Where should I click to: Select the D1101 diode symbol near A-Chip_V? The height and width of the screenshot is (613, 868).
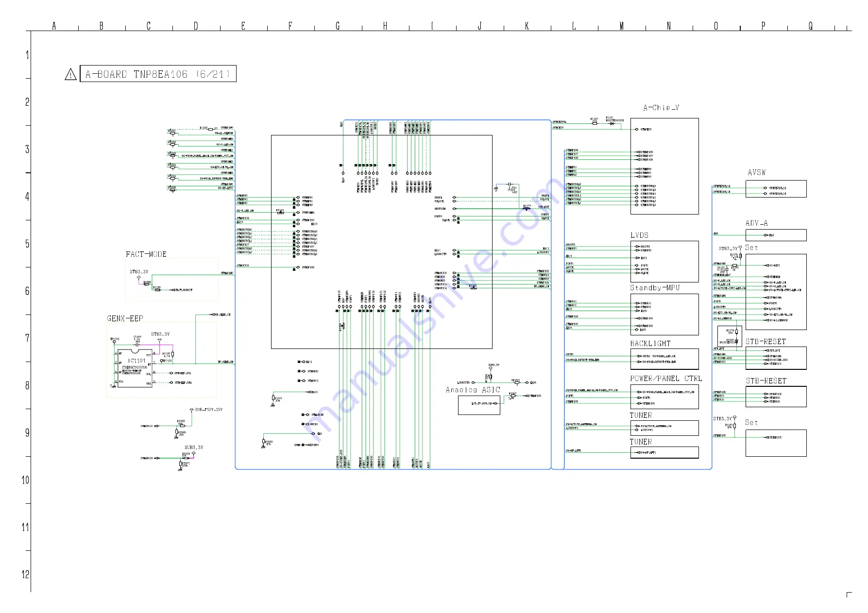[612, 124]
